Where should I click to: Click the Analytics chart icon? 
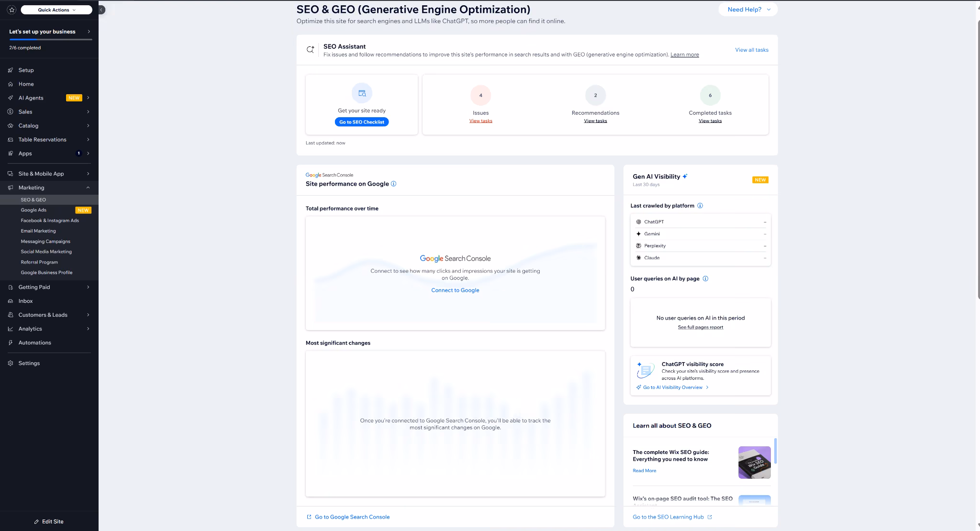tap(11, 329)
